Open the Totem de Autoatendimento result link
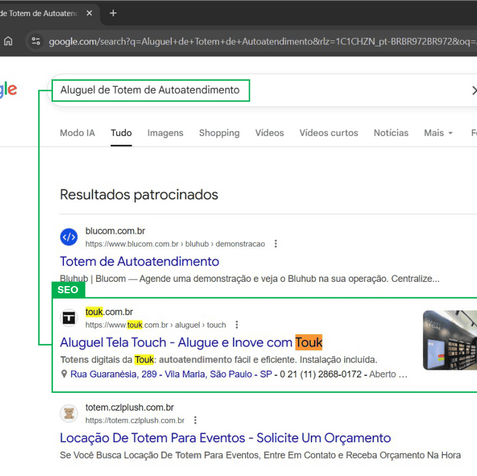Viewport: 477px width, 476px height. click(x=140, y=261)
